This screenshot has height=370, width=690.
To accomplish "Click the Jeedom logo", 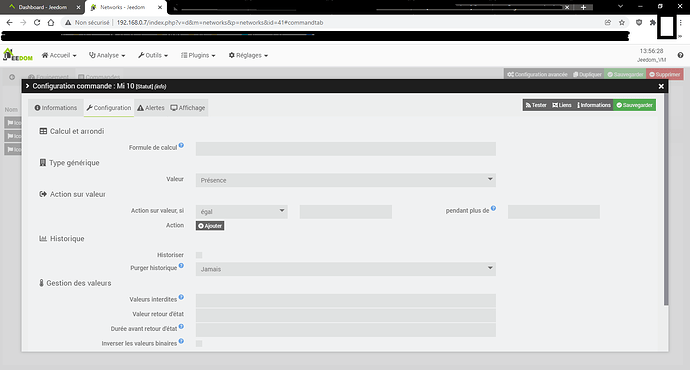I will [x=18, y=55].
